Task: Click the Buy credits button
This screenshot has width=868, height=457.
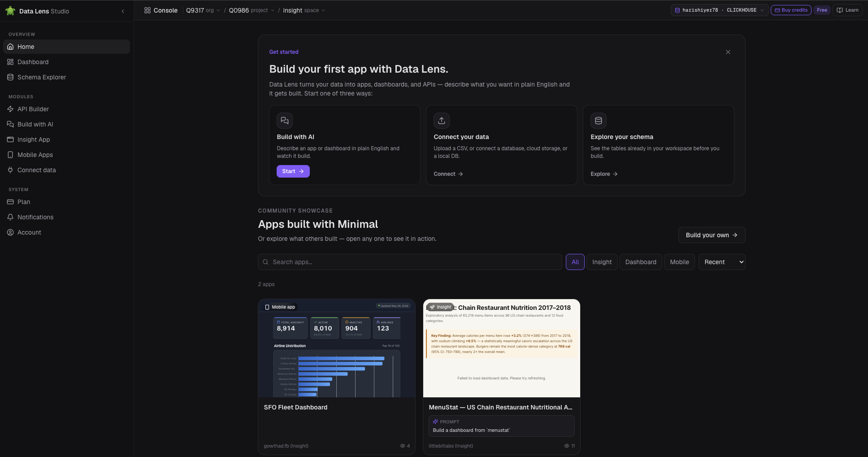Action: pyautogui.click(x=791, y=10)
